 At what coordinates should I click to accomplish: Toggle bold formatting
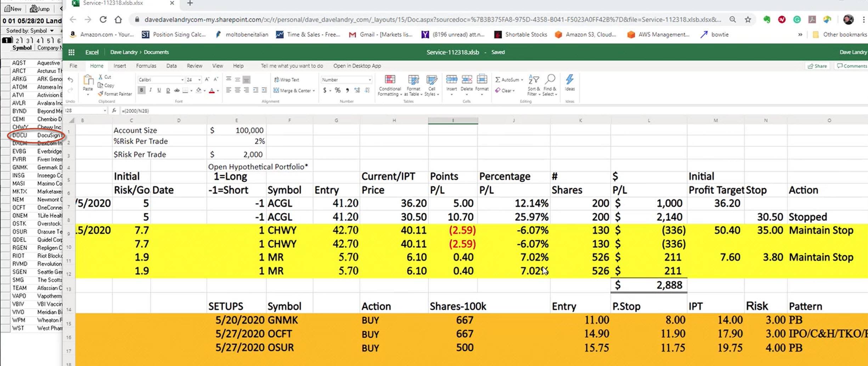click(x=141, y=90)
